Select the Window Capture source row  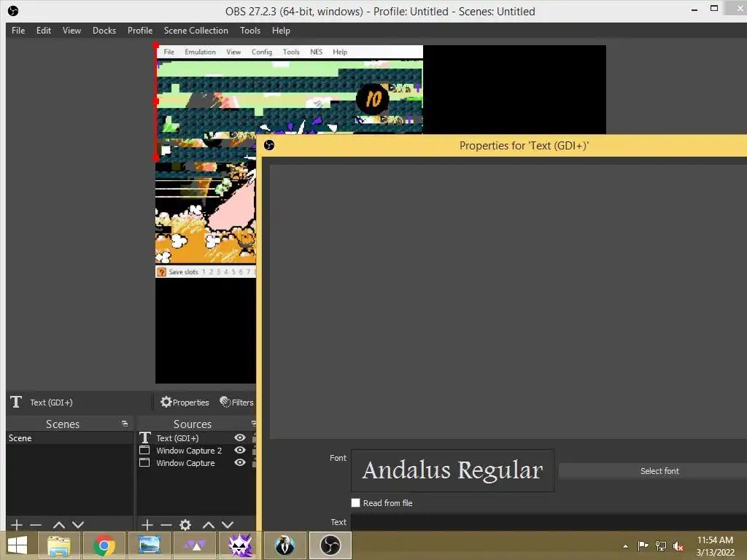click(196, 463)
